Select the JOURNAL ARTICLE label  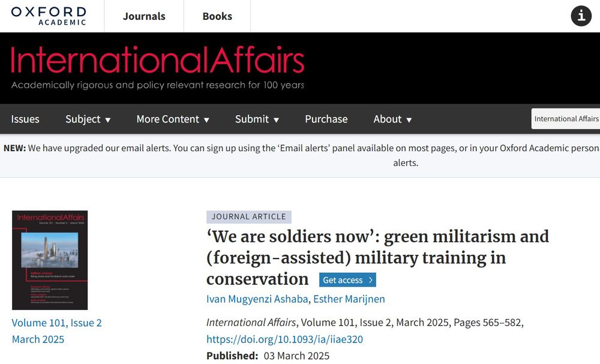point(249,217)
